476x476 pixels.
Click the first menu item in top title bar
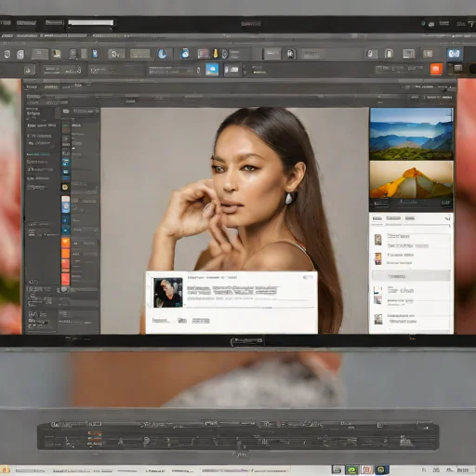[6, 22]
